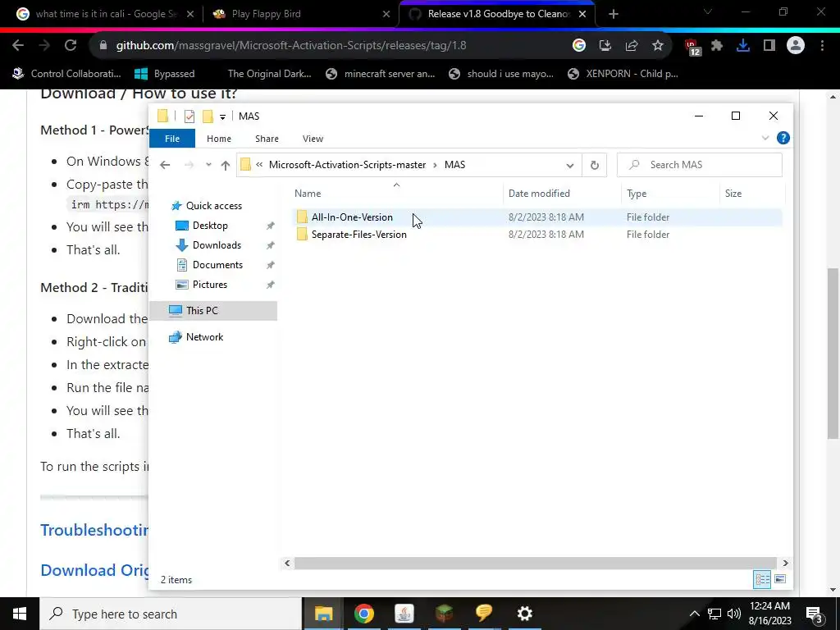Go back in File Explorer
This screenshot has height=630, width=840.
coord(165,165)
